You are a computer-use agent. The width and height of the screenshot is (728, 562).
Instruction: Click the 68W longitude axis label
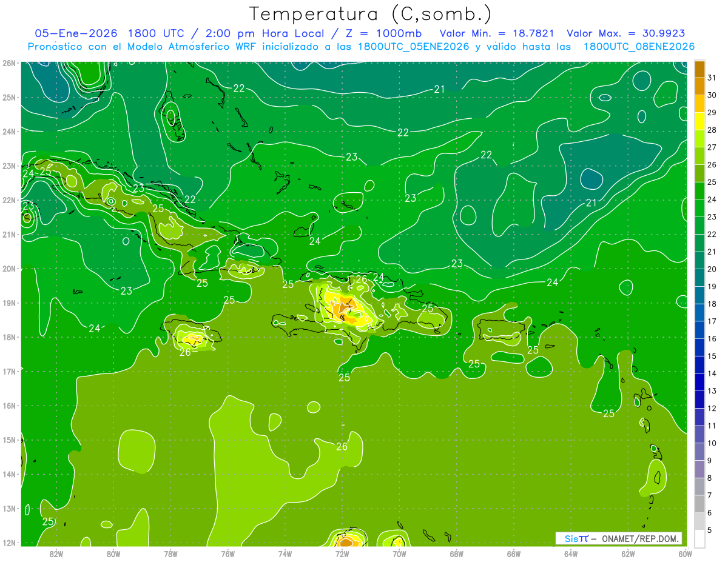457,554
